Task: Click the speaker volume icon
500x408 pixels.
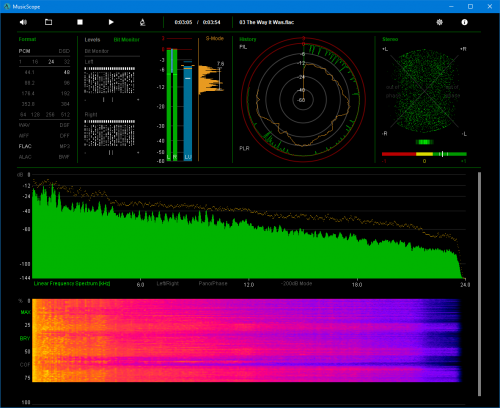Action: pos(23,22)
